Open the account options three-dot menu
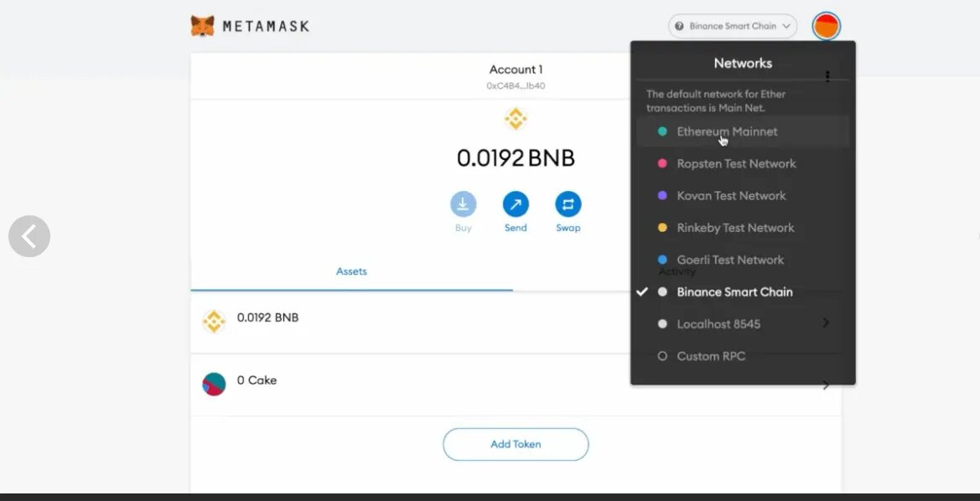The height and width of the screenshot is (501, 980). (827, 76)
